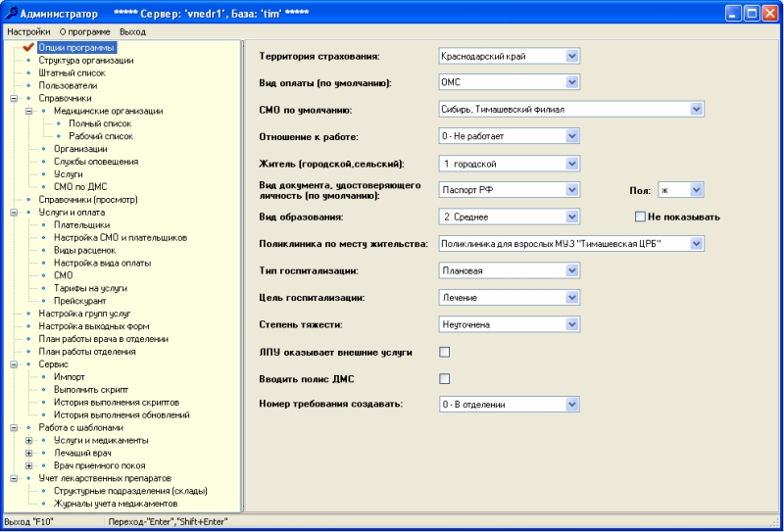Collapse the Сервис tree node
This screenshot has width=784, height=532.
click(x=14, y=364)
